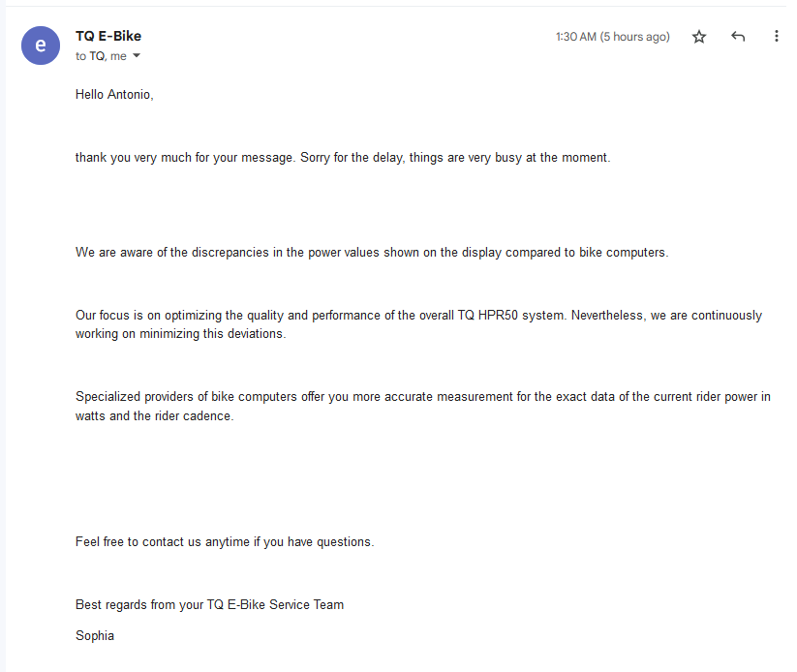This screenshot has height=672, width=797.
Task: Click the 'Best regards' closing line
Action: click(209, 605)
